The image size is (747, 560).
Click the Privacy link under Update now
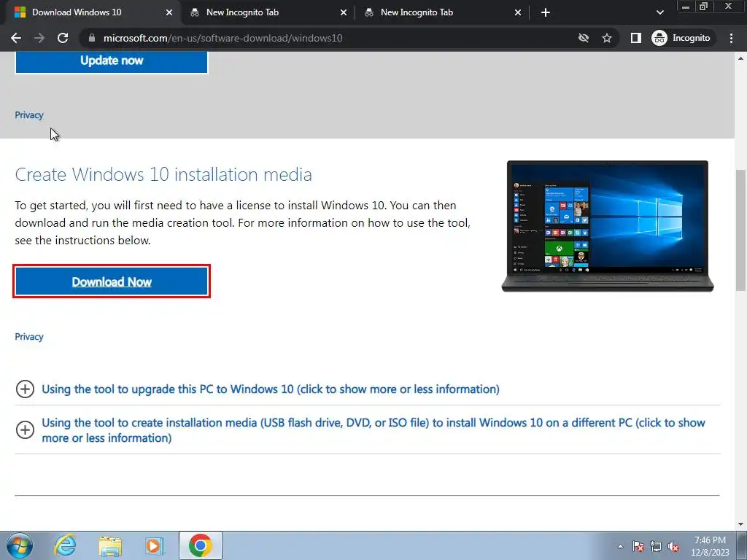pos(29,115)
